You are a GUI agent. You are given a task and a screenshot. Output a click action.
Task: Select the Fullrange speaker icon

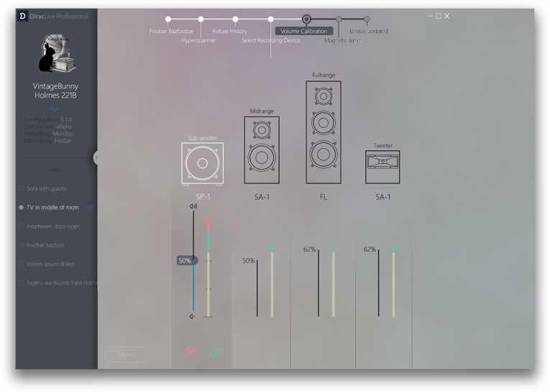point(324,132)
